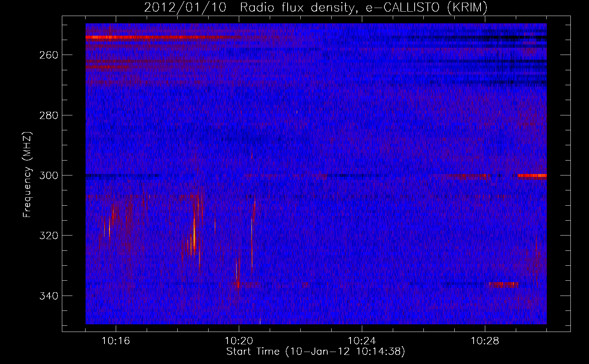Click the plot title '2012/01/10 Radio flux density, e-CALLISTO (KRIM)'
Viewport: 589px width, 364px height.
click(x=316, y=7)
